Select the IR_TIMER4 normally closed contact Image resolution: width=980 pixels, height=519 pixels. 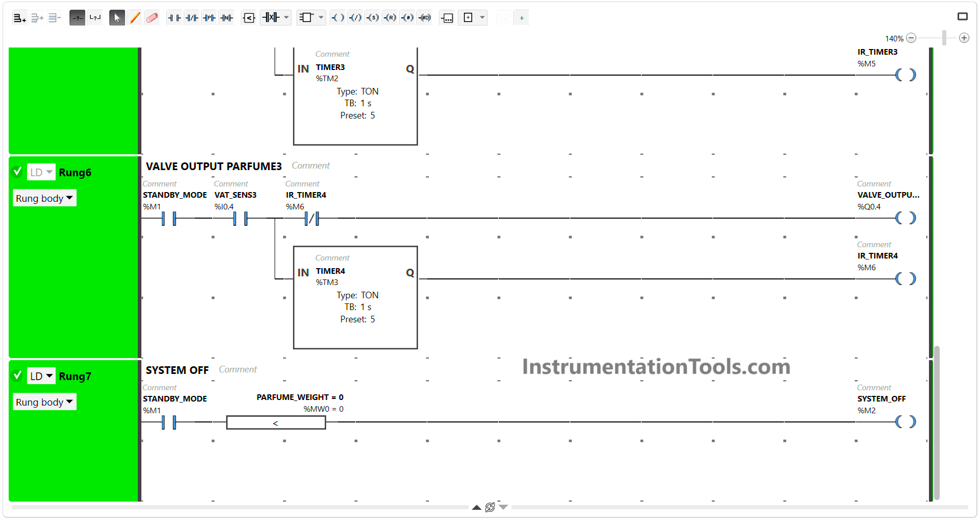pos(311,219)
